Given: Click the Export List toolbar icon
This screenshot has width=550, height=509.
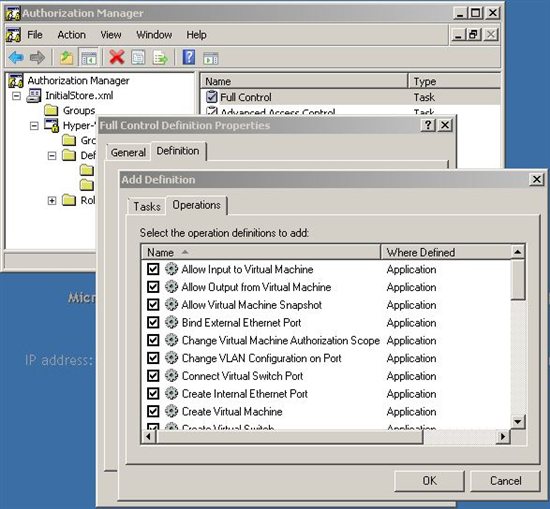Looking at the screenshot, I should 160,58.
